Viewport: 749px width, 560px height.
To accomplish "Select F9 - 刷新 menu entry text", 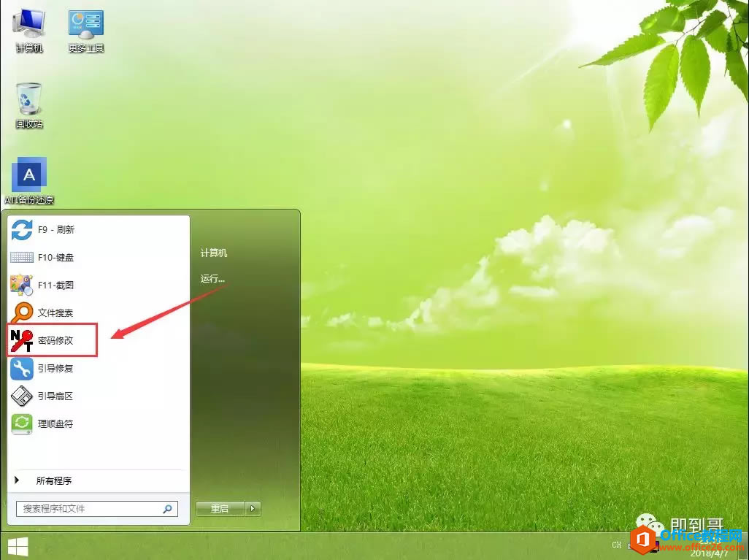I will 56,230.
